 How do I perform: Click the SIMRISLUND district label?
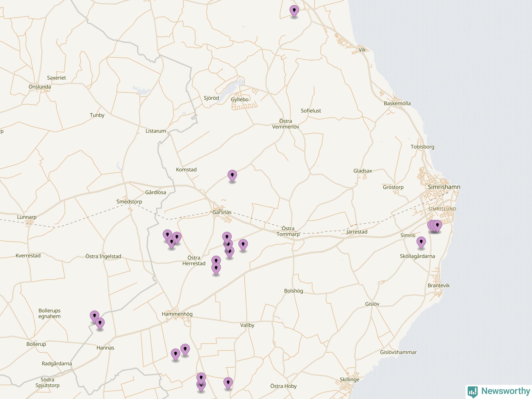click(x=442, y=209)
